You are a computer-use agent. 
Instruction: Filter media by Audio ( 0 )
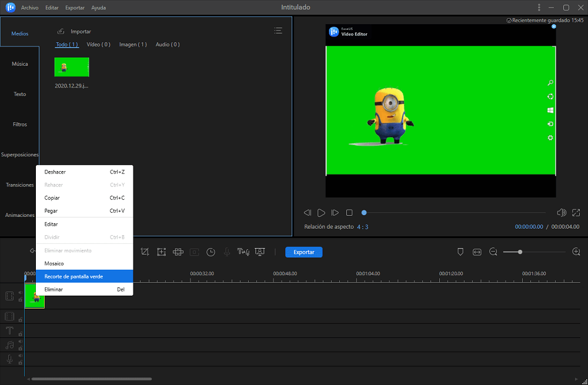168,44
